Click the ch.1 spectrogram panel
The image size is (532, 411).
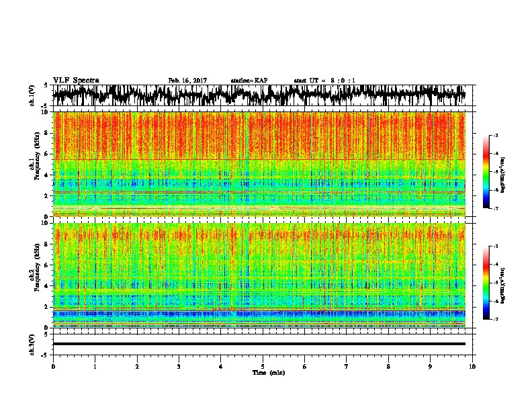(259, 164)
